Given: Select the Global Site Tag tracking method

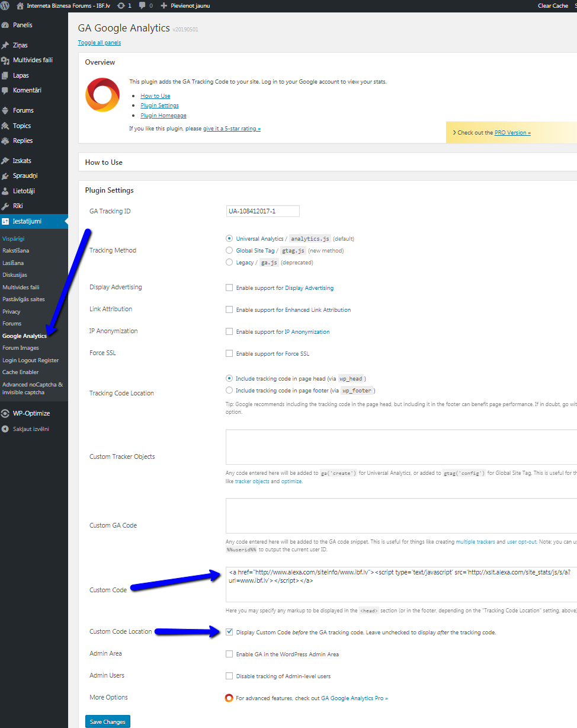Looking at the screenshot, I should (x=229, y=250).
